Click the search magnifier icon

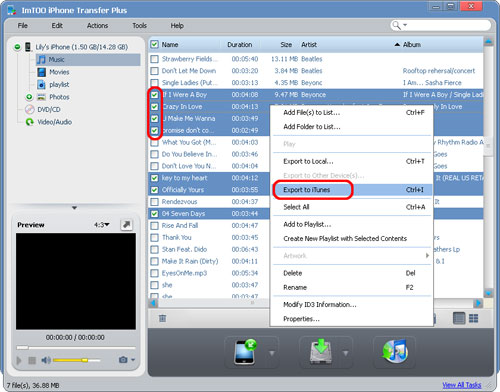tap(396, 25)
